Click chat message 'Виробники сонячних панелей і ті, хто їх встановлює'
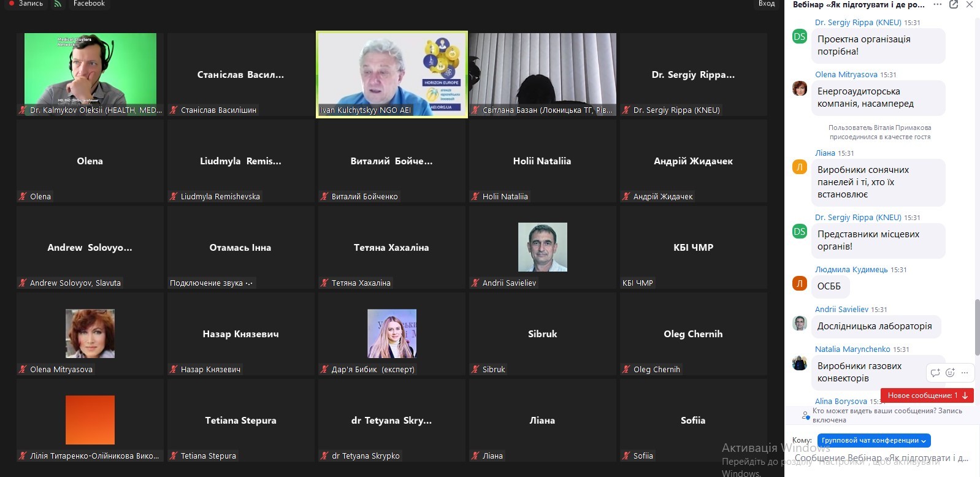Viewport: 980px width, 477px height. point(879,182)
